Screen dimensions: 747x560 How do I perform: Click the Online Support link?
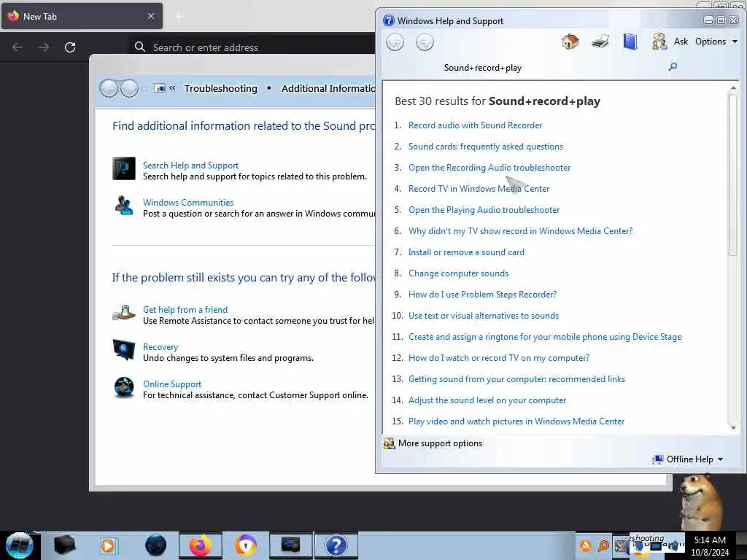[x=172, y=384]
